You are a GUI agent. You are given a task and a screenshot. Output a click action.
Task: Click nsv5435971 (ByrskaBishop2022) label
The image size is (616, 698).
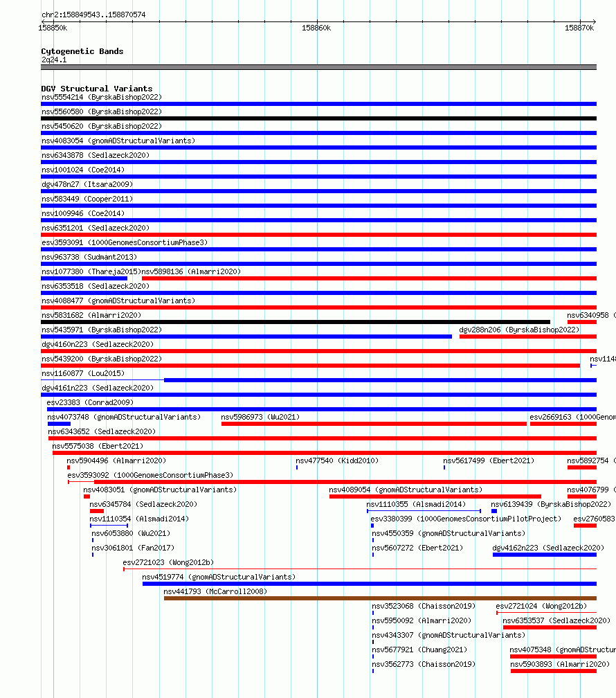[102, 330]
